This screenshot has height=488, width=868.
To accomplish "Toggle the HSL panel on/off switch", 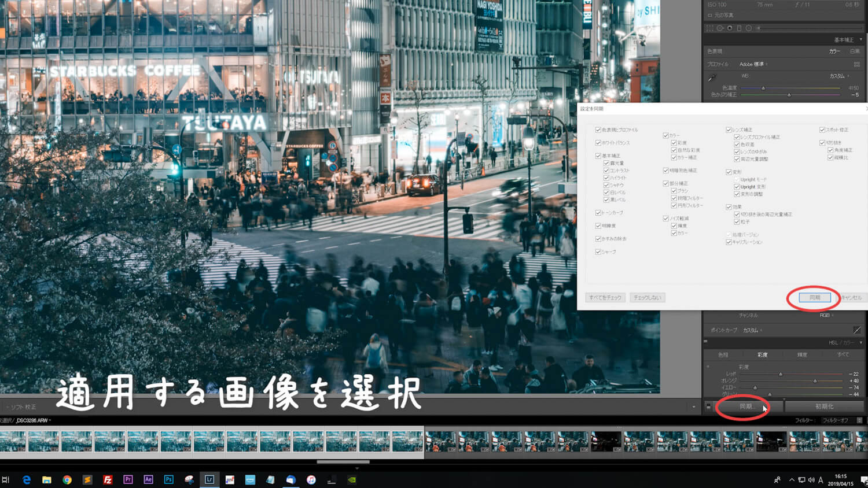I will (x=705, y=342).
